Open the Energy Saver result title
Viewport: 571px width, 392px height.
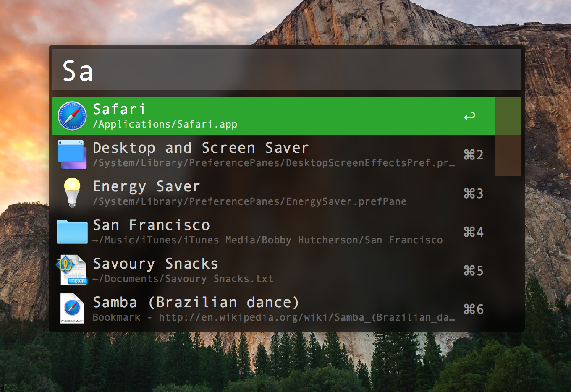click(147, 186)
